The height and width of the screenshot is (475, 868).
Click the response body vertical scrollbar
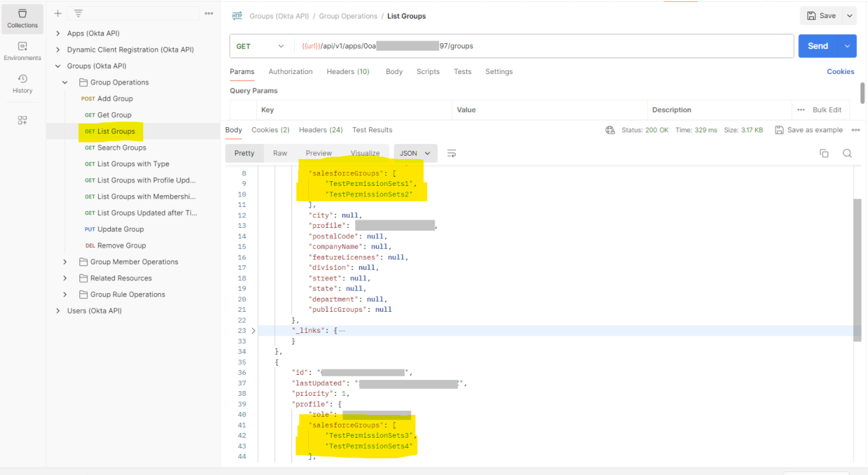(x=857, y=268)
